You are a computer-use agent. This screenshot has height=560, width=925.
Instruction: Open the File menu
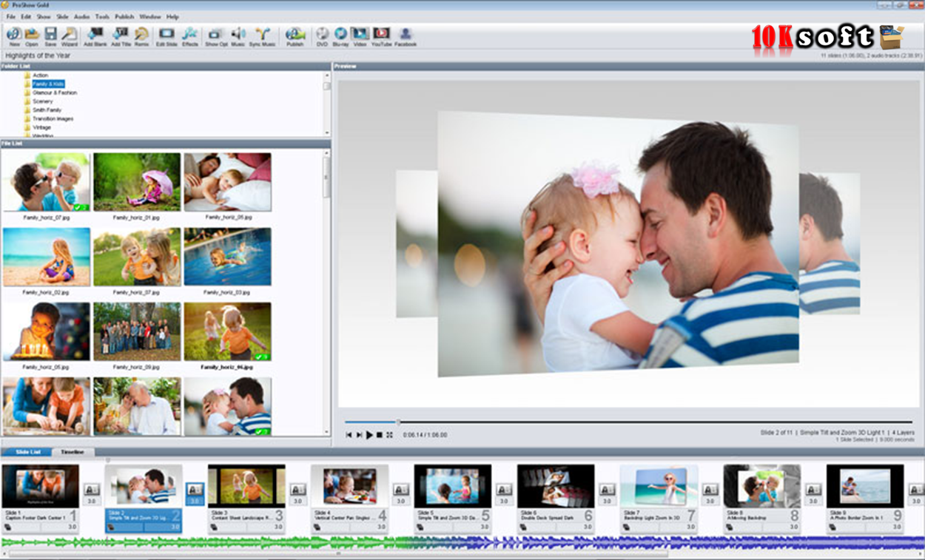(11, 16)
